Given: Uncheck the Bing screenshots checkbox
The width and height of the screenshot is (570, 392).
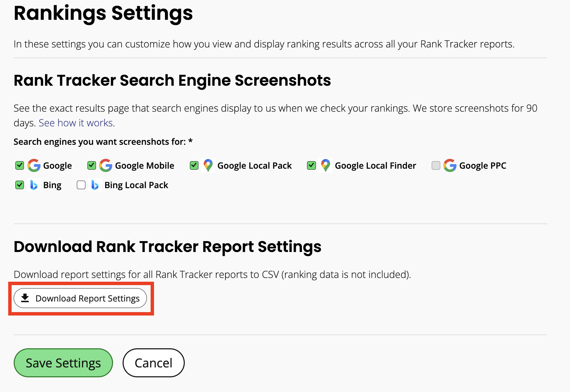Looking at the screenshot, I should [x=20, y=185].
